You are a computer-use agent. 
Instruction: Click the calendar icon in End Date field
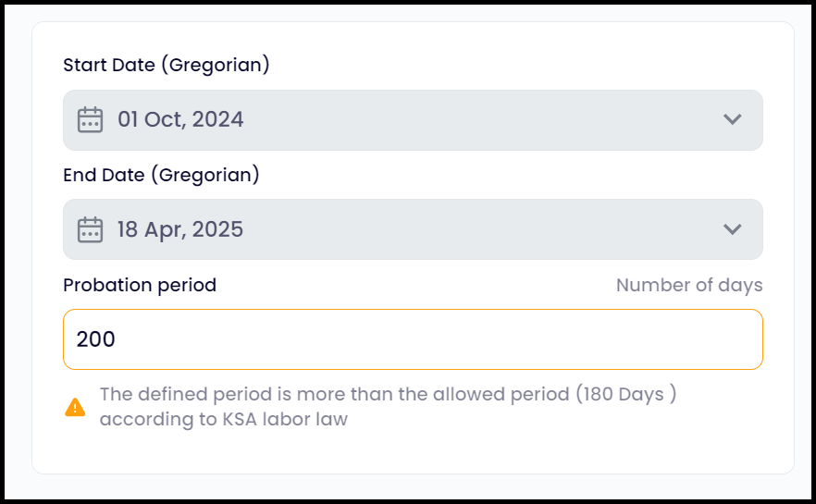(x=90, y=229)
